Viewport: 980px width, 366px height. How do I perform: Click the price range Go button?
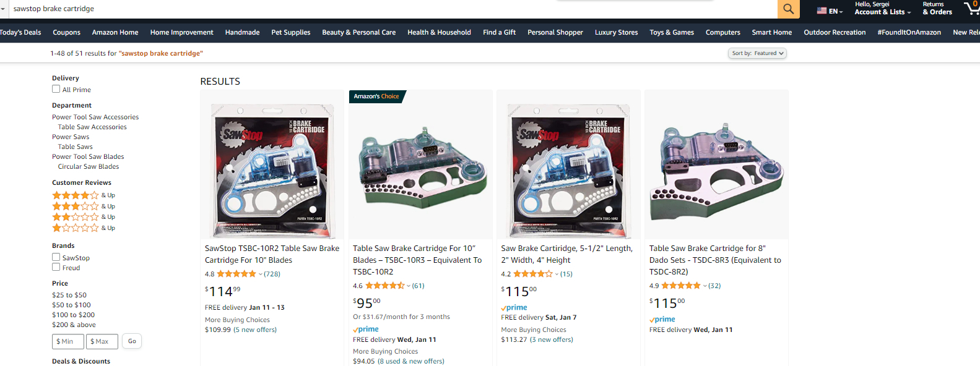point(132,341)
